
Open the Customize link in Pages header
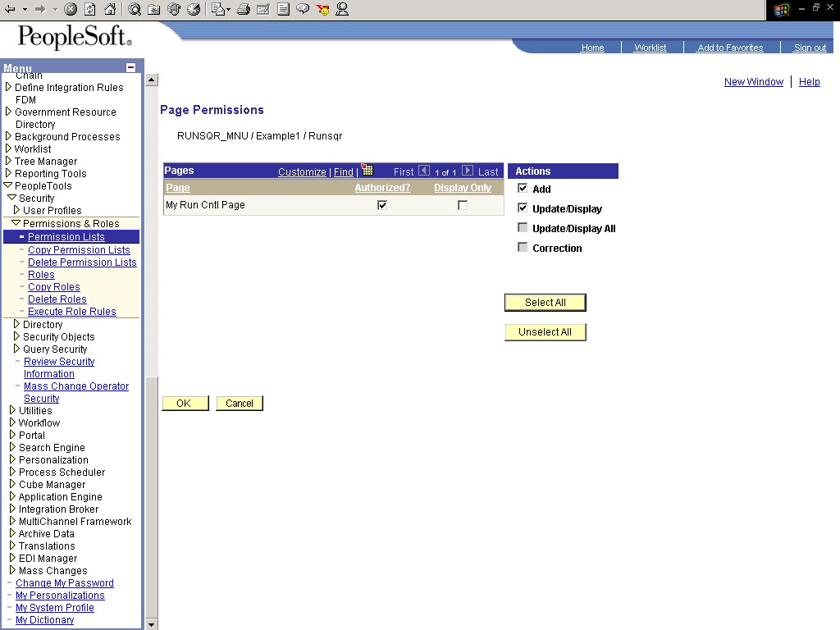[x=302, y=171]
